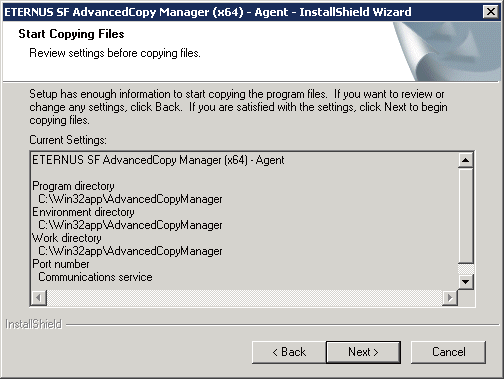Click the path under Environment directory
The image size is (504, 379).
[x=130, y=225]
